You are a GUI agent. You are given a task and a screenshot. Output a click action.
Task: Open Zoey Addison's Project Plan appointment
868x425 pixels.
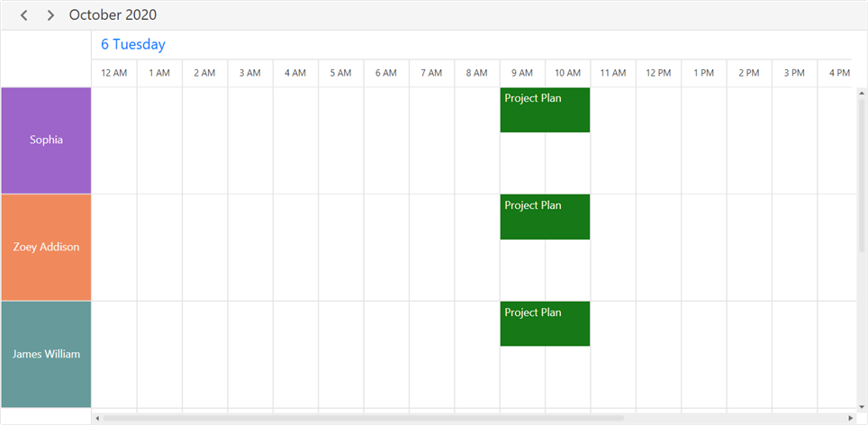545,217
